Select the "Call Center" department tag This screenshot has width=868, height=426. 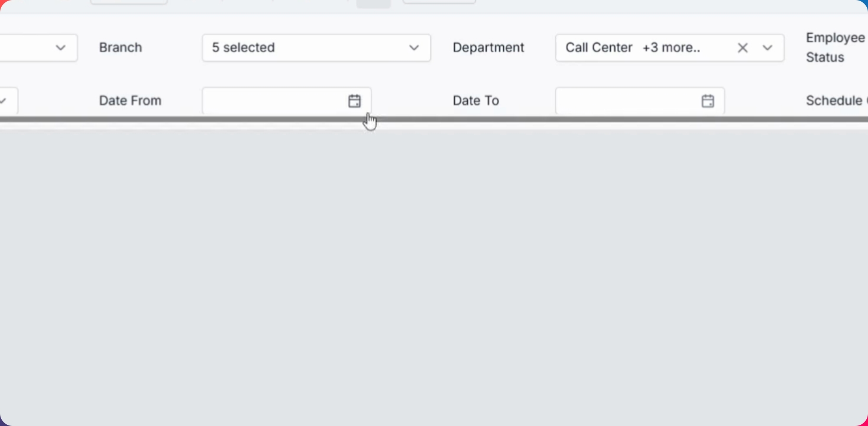[599, 48]
